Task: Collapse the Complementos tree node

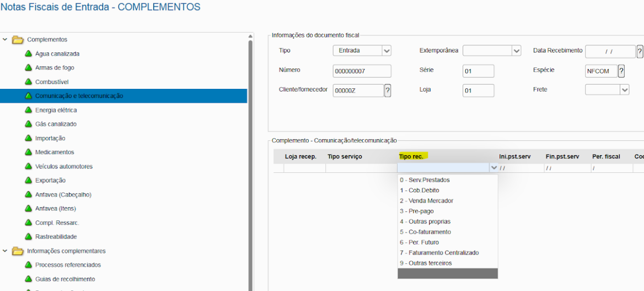Action: [x=5, y=40]
